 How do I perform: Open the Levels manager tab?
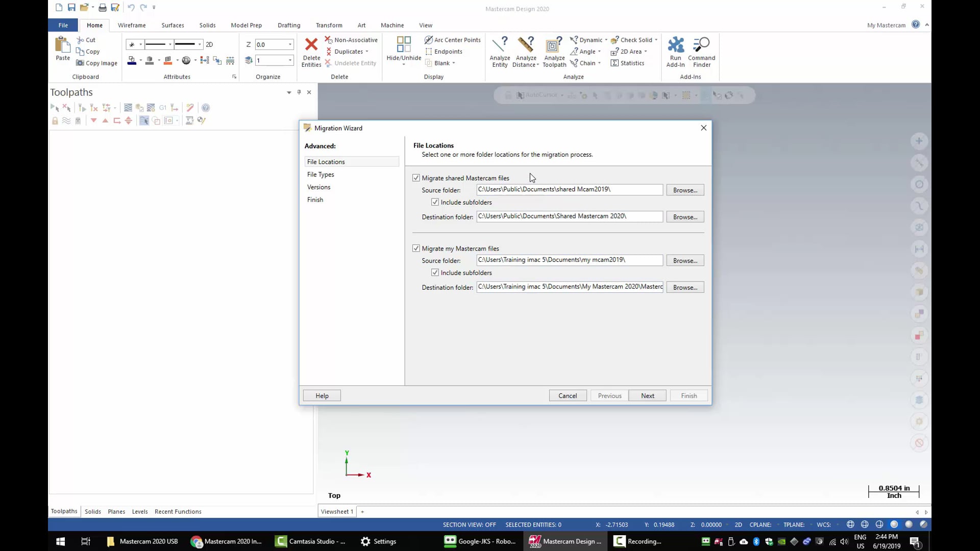pyautogui.click(x=140, y=512)
